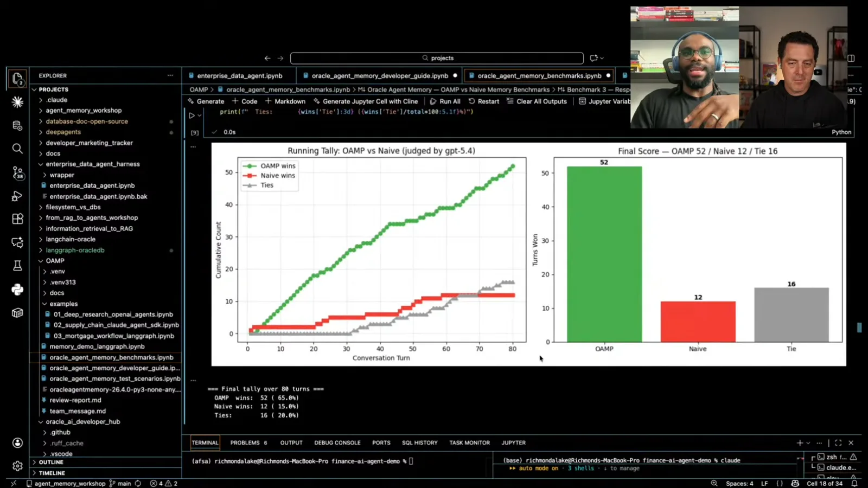This screenshot has width=868, height=488.
Task: Open Source Control view with 38 badge
Action: click(17, 172)
